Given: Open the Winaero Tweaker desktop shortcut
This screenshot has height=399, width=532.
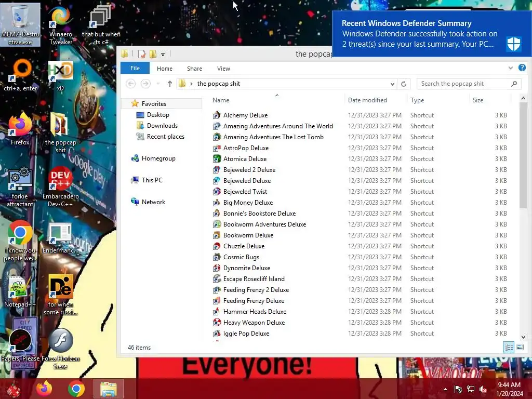Looking at the screenshot, I should [60, 24].
